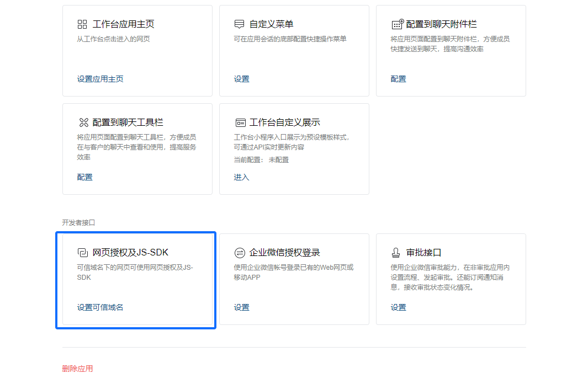The image size is (588, 384).
Task: Click 设置 under 企业微信授权登录
Action: tap(241, 307)
